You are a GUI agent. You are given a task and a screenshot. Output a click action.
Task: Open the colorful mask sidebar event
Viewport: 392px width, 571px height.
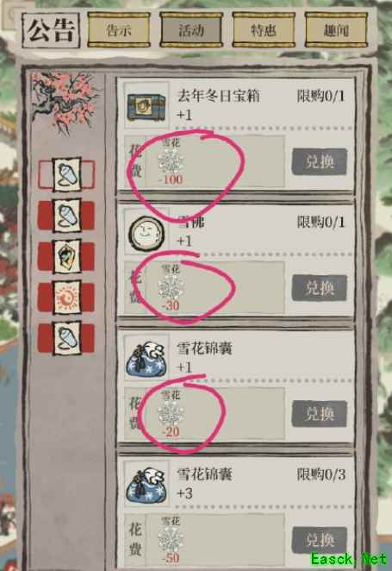coord(66,257)
